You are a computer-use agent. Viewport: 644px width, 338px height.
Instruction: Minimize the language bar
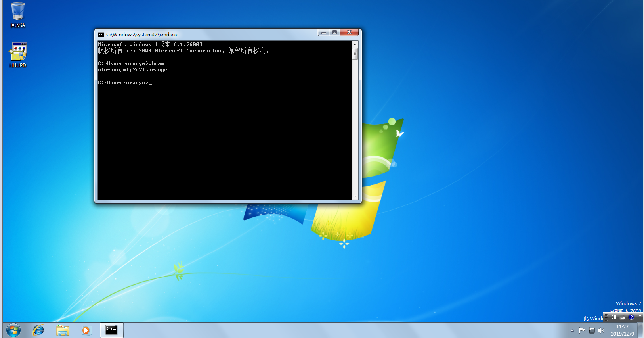coord(640,315)
